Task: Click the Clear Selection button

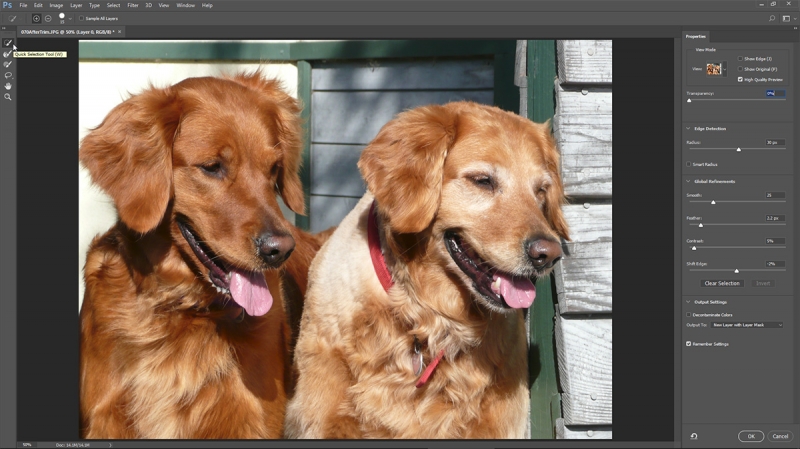Action: (x=721, y=283)
